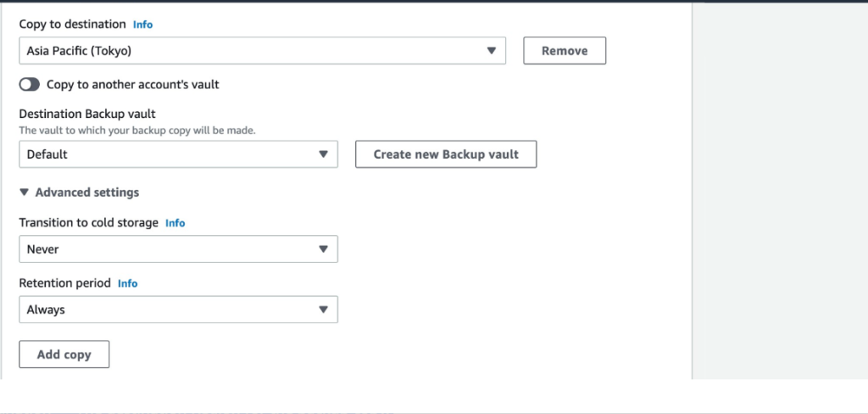Click the Retention period label text
Image resolution: width=868 pixels, height=414 pixels.
(x=64, y=283)
